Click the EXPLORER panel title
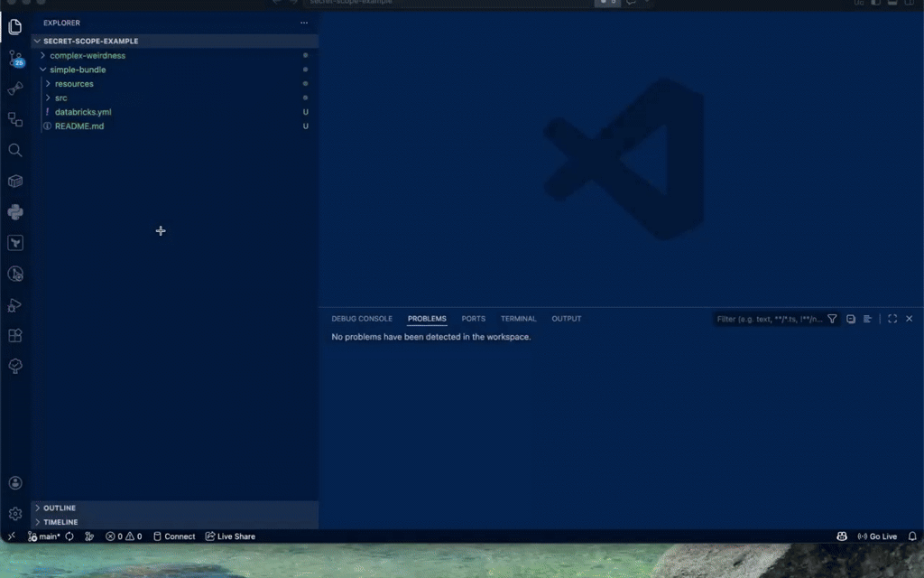The image size is (924, 578). click(x=62, y=23)
